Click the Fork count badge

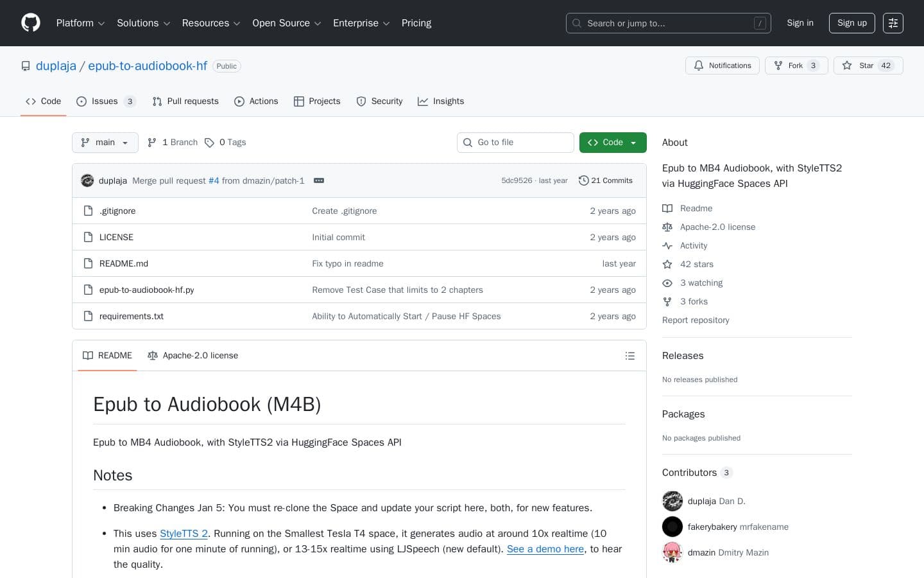(x=813, y=66)
